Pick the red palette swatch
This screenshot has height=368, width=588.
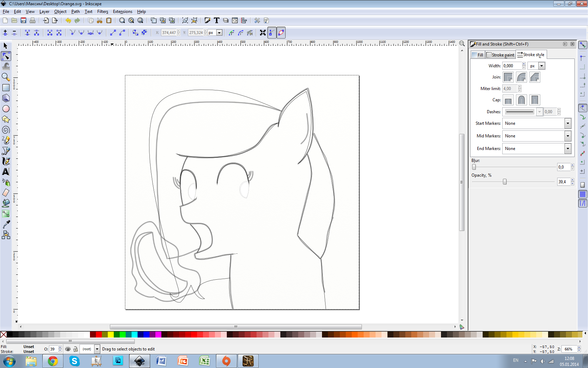[x=99, y=334]
